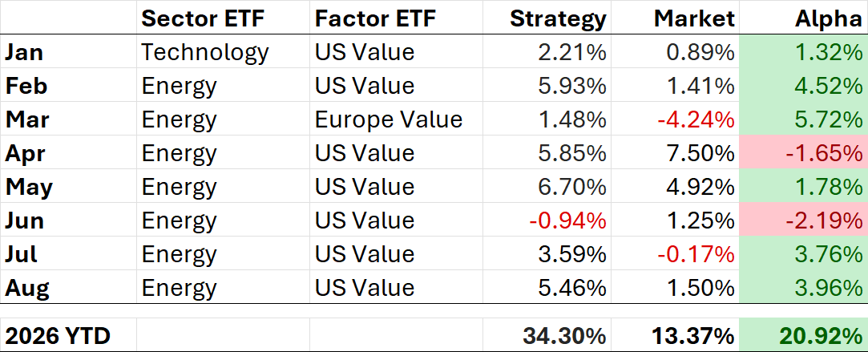Screen dimensions: 868x352
Task: Click the 20.92% YTD alpha total
Action: point(821,335)
